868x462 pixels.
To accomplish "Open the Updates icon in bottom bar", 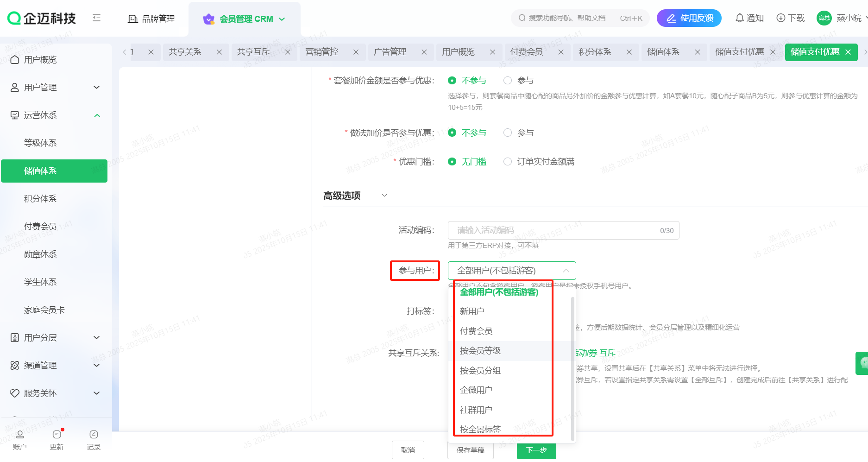I will pyautogui.click(x=57, y=439).
